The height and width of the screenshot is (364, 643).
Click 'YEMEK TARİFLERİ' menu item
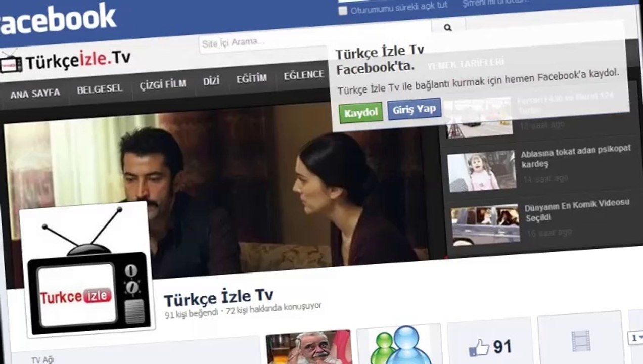[466, 63]
